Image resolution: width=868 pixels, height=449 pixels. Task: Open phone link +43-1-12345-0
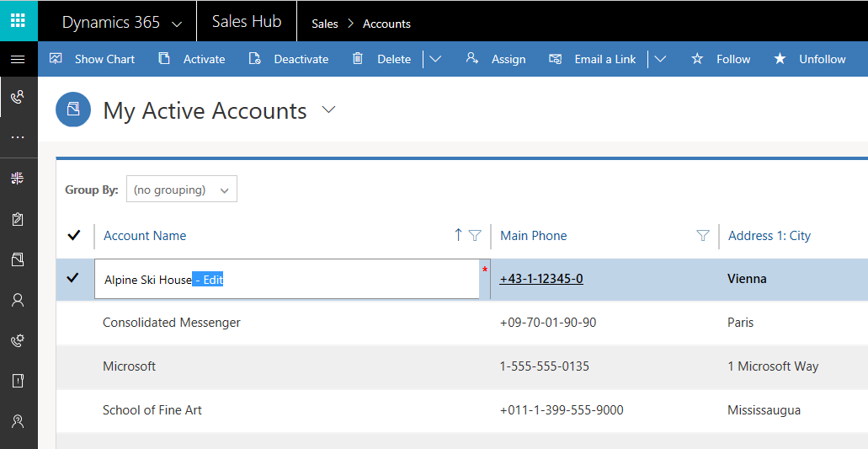pos(541,279)
